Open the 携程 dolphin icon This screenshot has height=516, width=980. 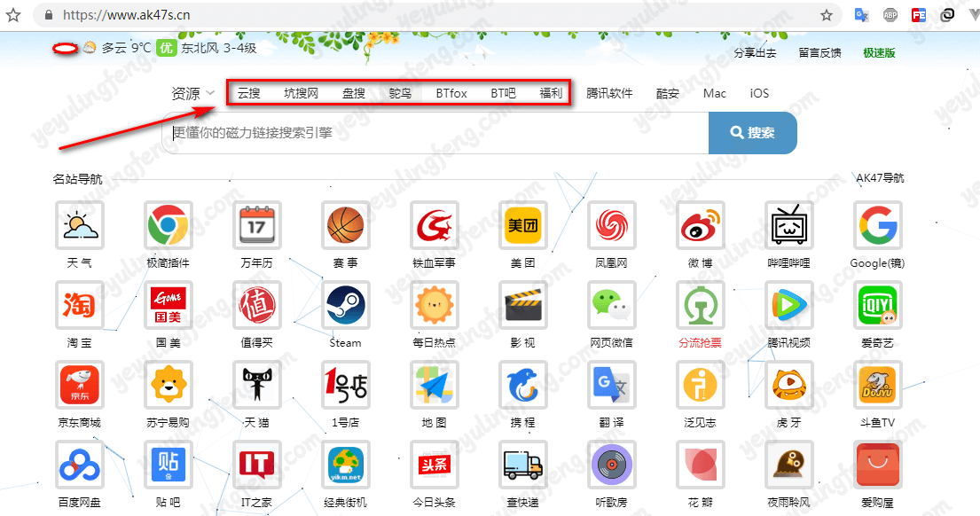pyautogui.click(x=523, y=385)
